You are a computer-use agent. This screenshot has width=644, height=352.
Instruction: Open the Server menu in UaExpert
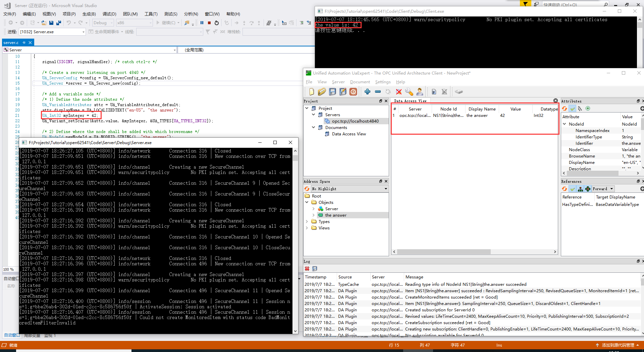point(338,82)
